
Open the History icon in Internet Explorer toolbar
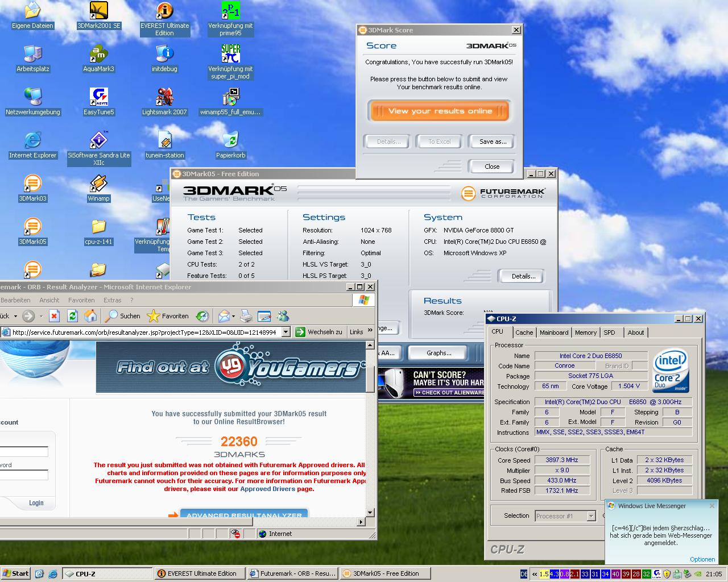tap(202, 316)
